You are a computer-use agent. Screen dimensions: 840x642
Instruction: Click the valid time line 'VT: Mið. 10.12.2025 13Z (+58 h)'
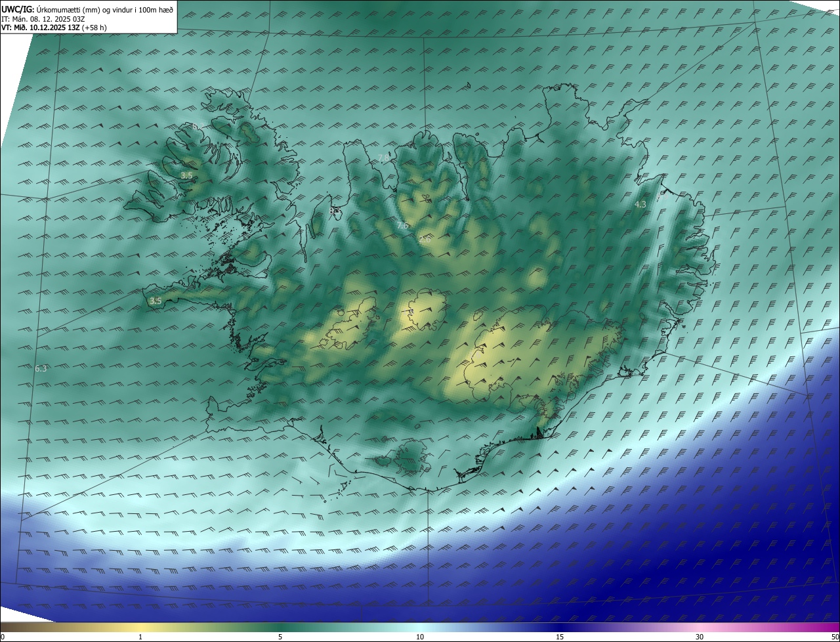(x=54, y=28)
